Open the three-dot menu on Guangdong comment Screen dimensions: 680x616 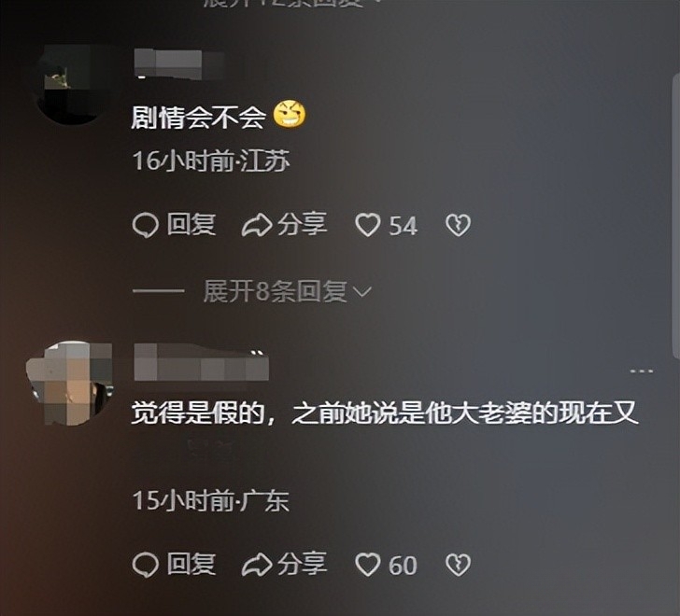coord(642,371)
